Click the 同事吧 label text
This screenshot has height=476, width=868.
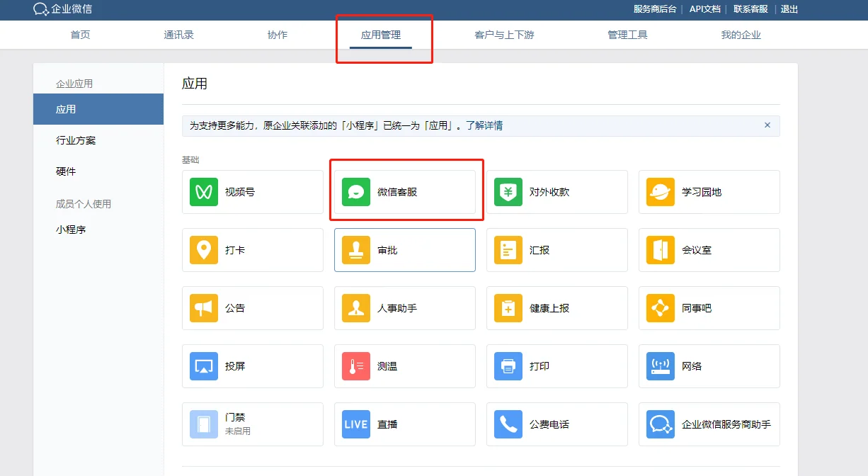coord(697,308)
